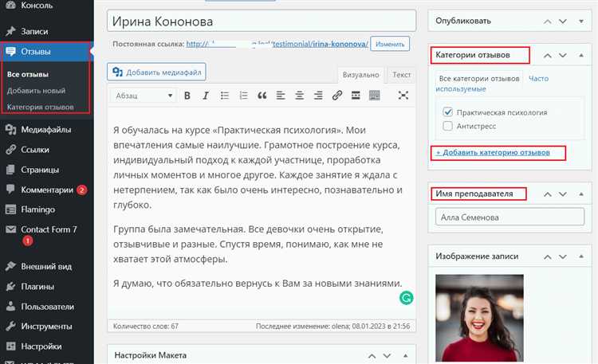This screenshot has width=598, height=364.
Task: Open the Инструменты sidebar menu
Action: (46, 327)
